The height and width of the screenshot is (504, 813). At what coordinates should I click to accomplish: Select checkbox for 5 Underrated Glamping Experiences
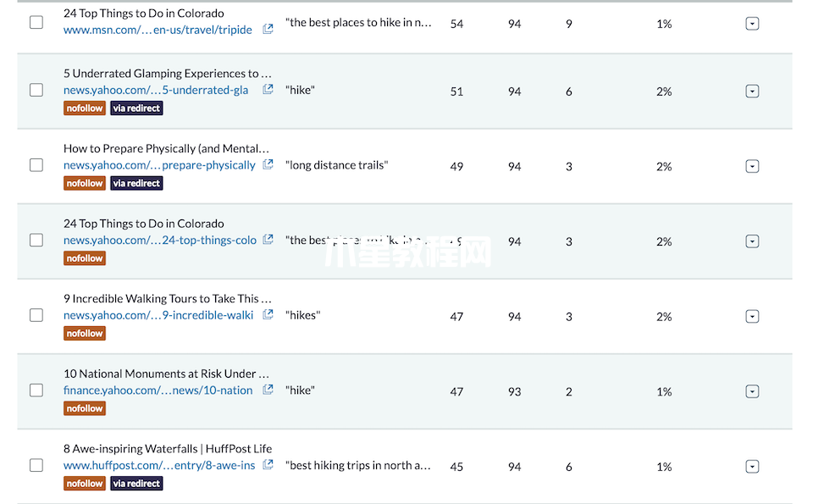pyautogui.click(x=36, y=90)
